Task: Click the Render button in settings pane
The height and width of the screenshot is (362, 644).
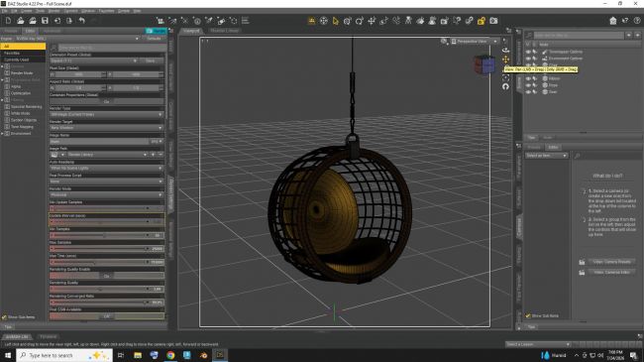Action: click(156, 31)
